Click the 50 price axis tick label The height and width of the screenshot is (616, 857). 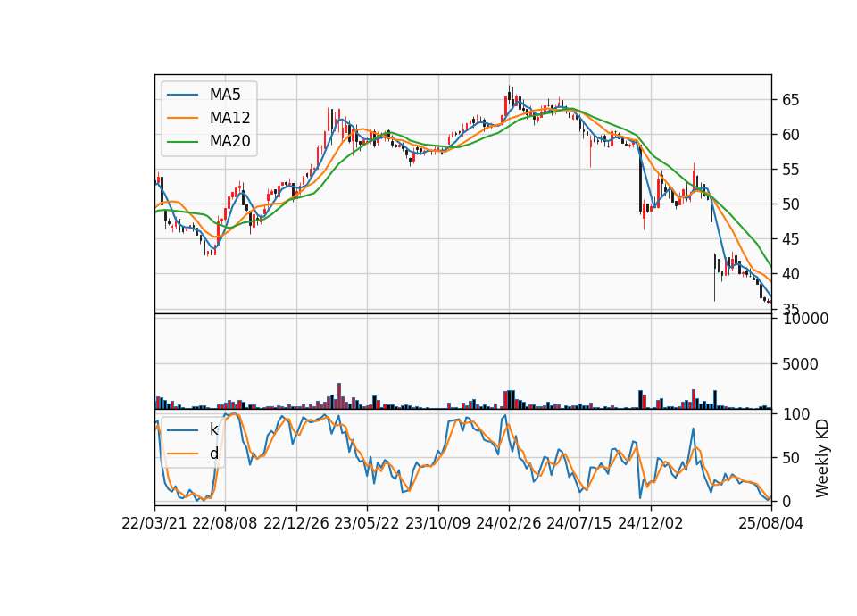click(790, 204)
